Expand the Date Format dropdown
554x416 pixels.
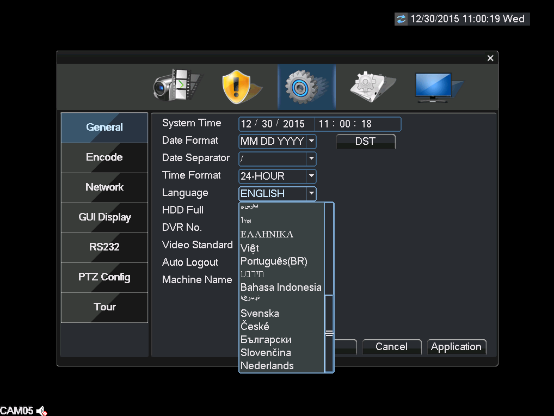(x=311, y=141)
